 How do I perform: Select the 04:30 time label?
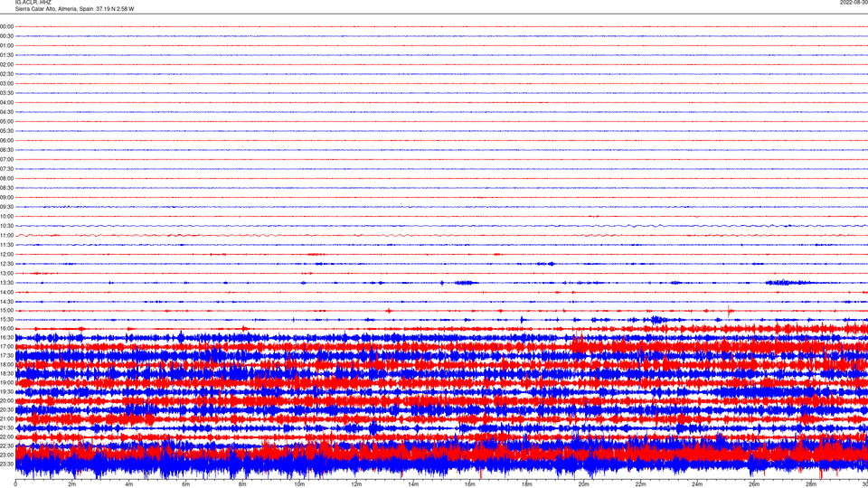6,112
